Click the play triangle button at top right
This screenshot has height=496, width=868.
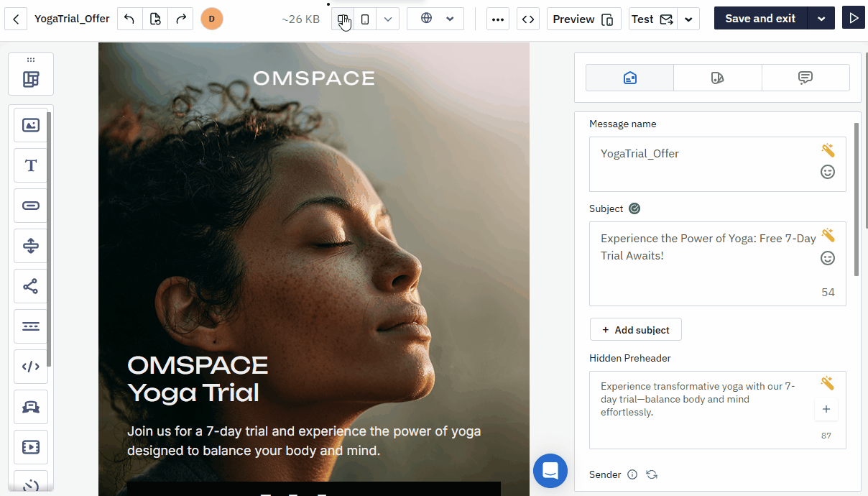tap(854, 19)
